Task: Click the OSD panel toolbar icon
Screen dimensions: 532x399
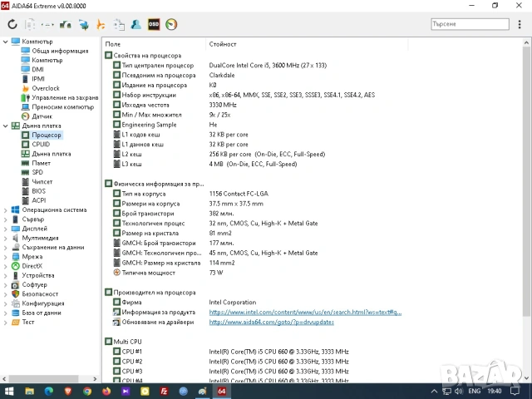Action: [154, 24]
